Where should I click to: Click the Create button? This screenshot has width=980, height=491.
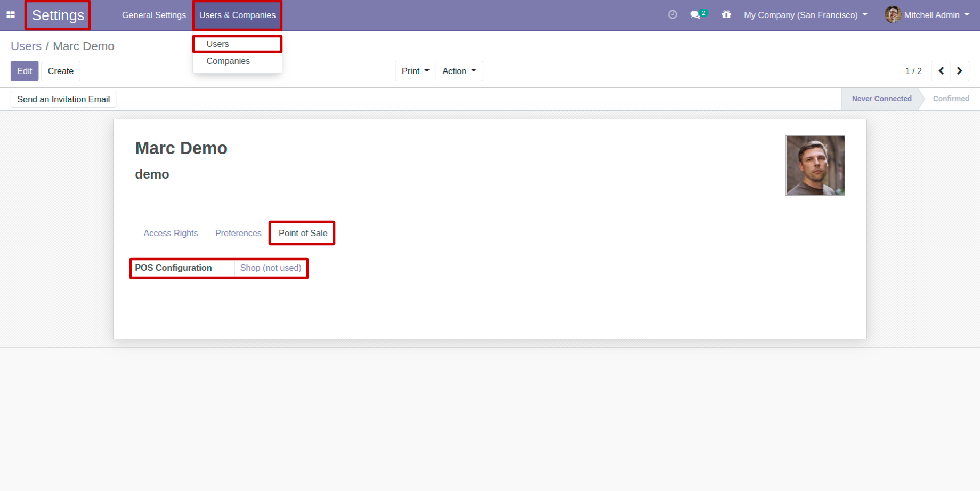pos(61,71)
